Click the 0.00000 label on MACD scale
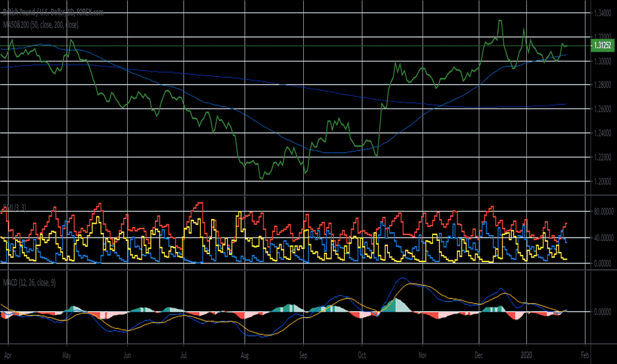617x364 pixels. [601, 311]
